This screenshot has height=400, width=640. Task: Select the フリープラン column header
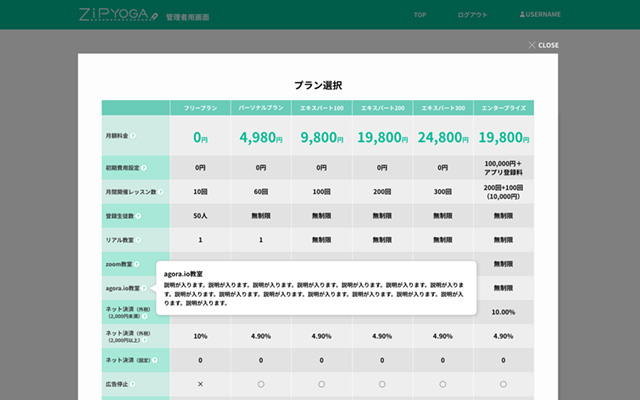pos(200,107)
